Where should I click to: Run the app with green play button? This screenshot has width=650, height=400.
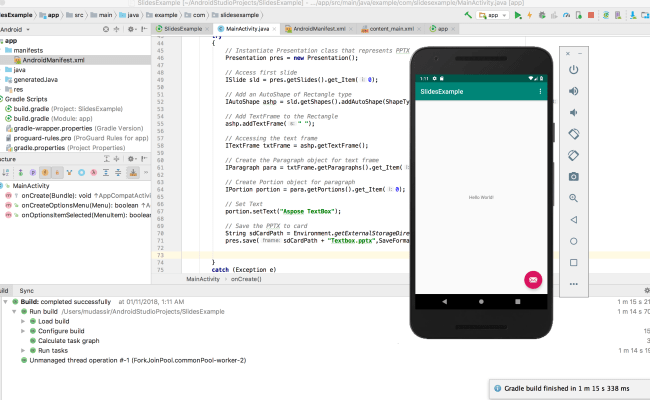click(x=518, y=15)
